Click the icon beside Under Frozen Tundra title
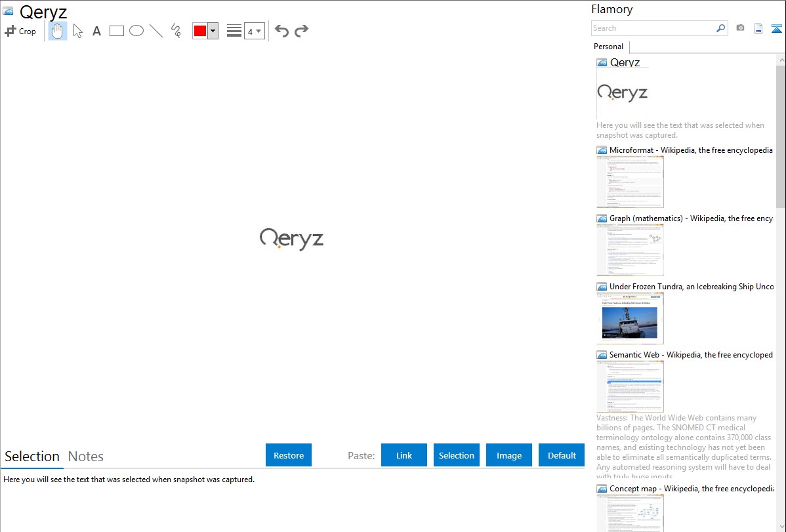786x532 pixels. coord(602,287)
